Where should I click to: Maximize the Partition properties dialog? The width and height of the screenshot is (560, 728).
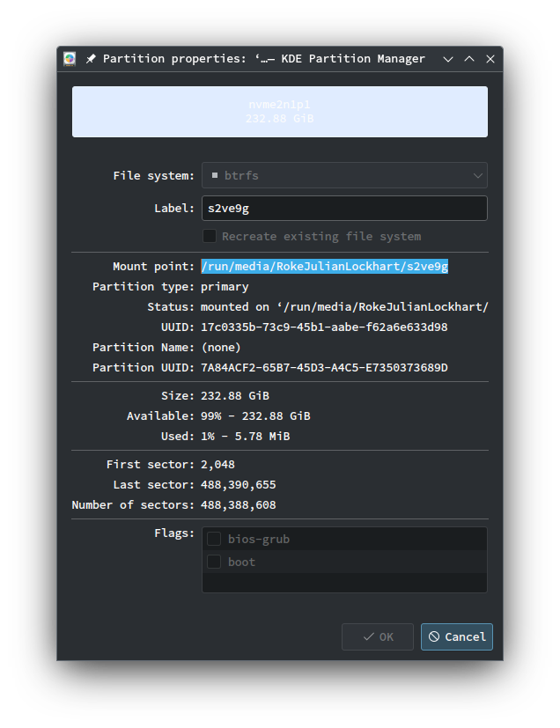pos(469,59)
